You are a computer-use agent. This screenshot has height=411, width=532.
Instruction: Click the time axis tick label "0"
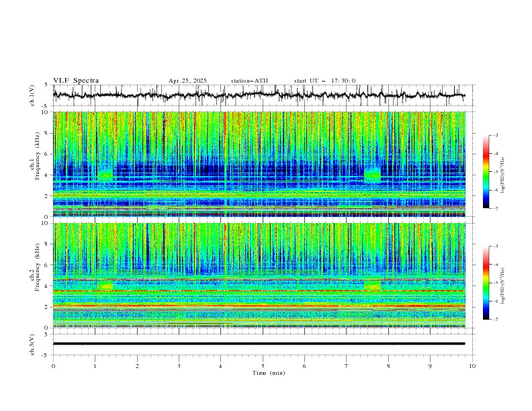click(53, 366)
